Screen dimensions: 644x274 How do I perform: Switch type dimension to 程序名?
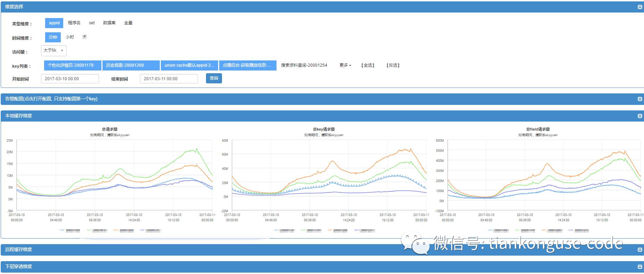pyautogui.click(x=74, y=23)
